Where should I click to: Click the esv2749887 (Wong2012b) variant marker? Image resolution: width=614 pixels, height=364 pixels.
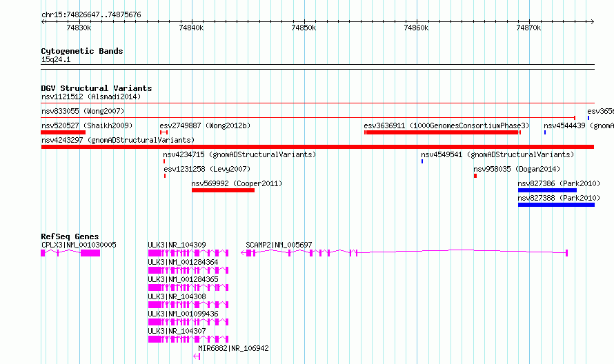coord(164,132)
